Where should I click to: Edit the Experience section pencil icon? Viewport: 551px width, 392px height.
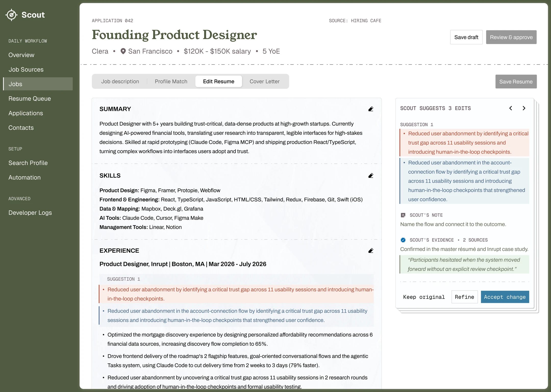click(371, 251)
